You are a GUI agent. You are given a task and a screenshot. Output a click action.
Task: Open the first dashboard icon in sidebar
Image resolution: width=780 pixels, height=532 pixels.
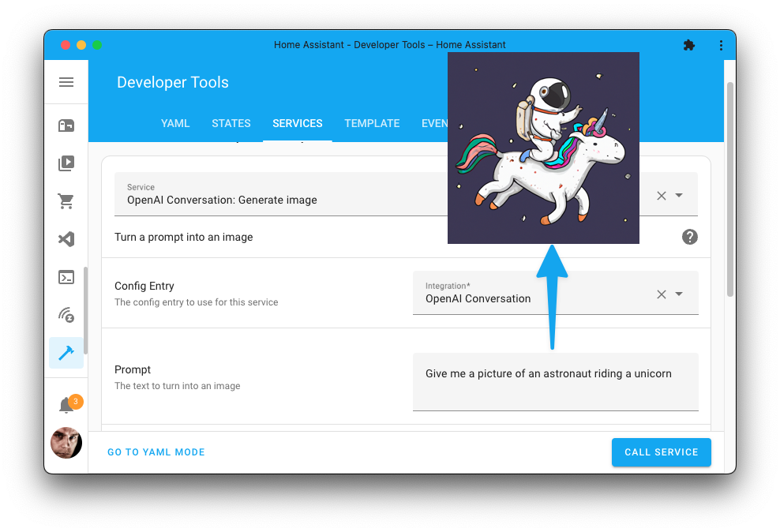(66, 125)
